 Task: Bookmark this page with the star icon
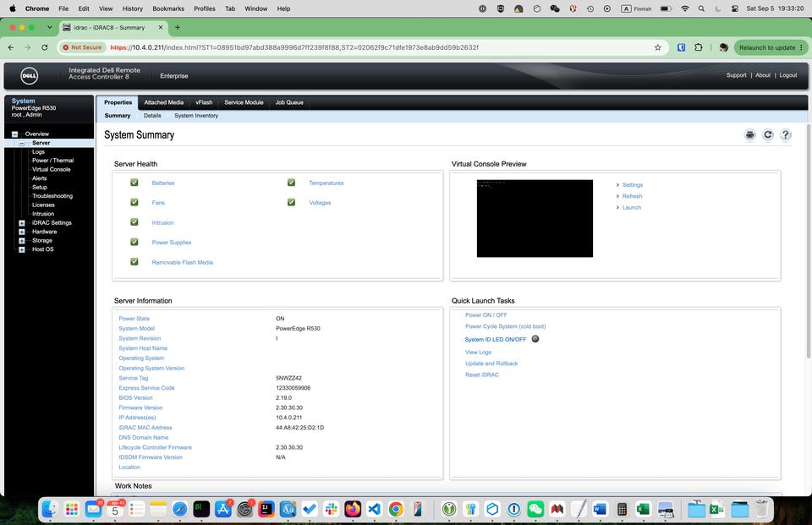coord(658,47)
